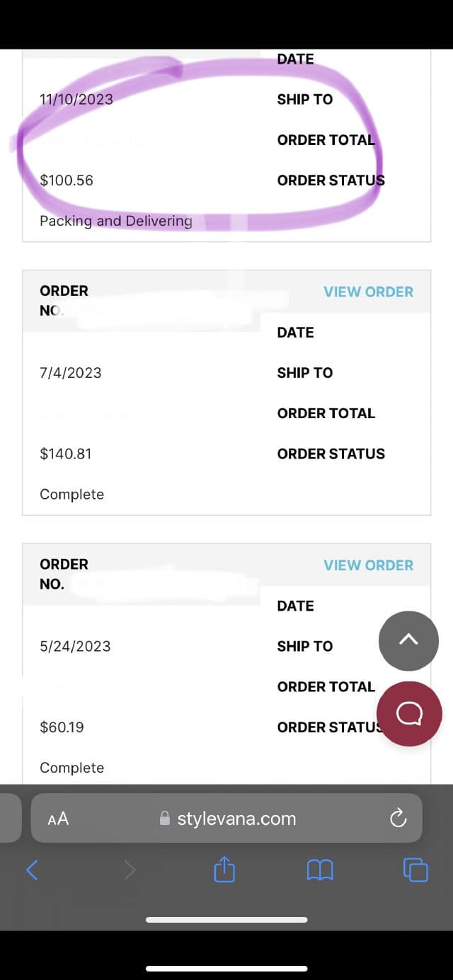Tap Safari's forward arrow
The height and width of the screenshot is (980, 453).
coord(130,870)
